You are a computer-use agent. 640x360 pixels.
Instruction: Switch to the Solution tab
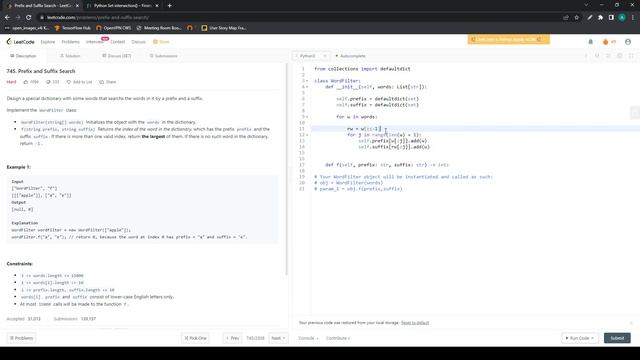pos(70,56)
